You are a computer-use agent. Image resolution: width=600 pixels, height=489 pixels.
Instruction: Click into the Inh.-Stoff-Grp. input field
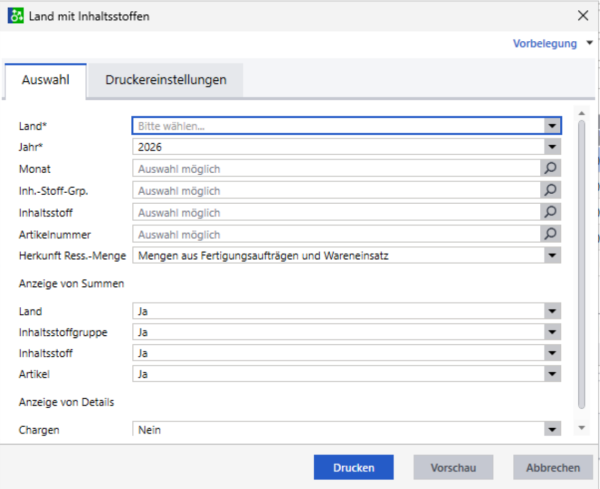336,191
